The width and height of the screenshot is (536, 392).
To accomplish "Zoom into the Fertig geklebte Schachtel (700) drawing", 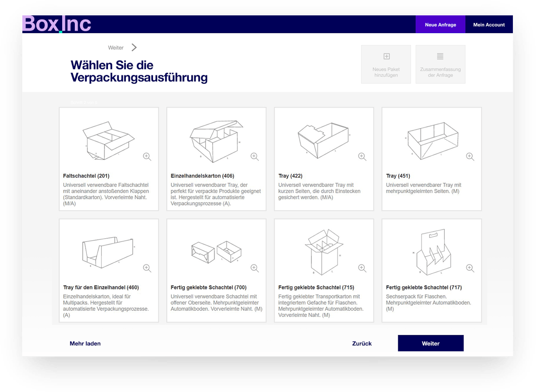I will pos(255,268).
